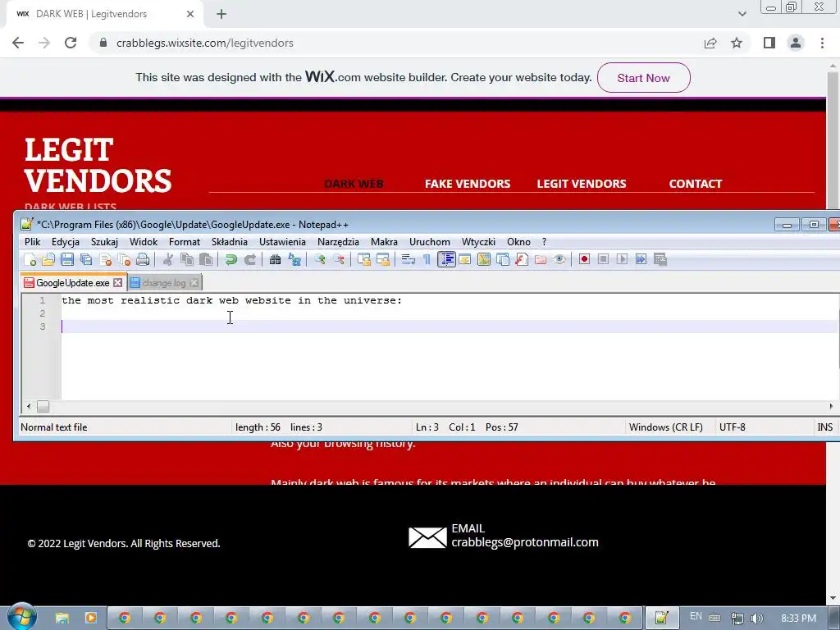Click the Replace icon next to Find
Image resolution: width=840 pixels, height=630 pixels.
[x=294, y=260]
